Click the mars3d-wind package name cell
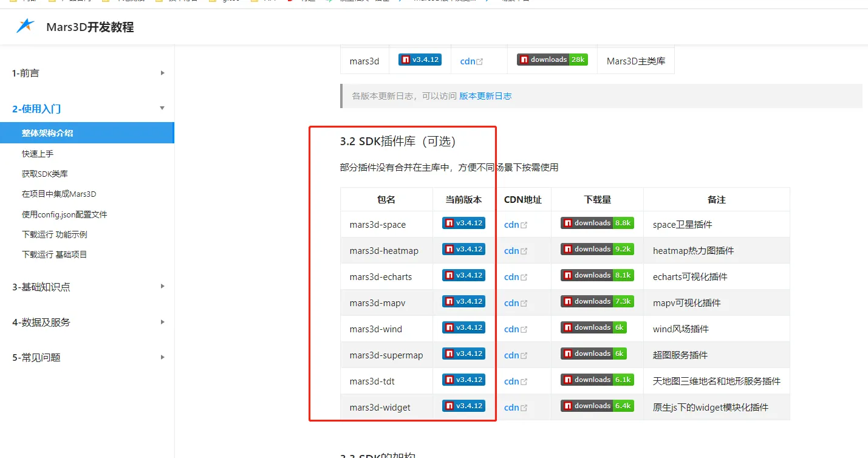This screenshot has width=868, height=458. coord(386,329)
